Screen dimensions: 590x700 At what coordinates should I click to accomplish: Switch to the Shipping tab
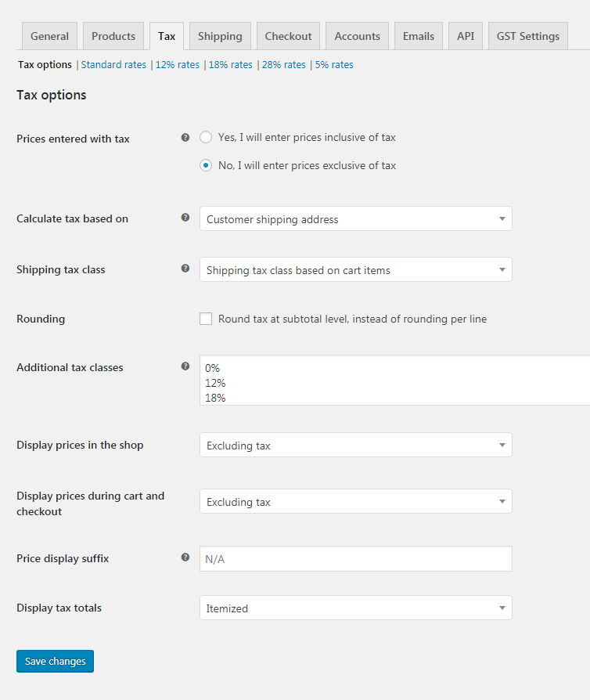(220, 36)
